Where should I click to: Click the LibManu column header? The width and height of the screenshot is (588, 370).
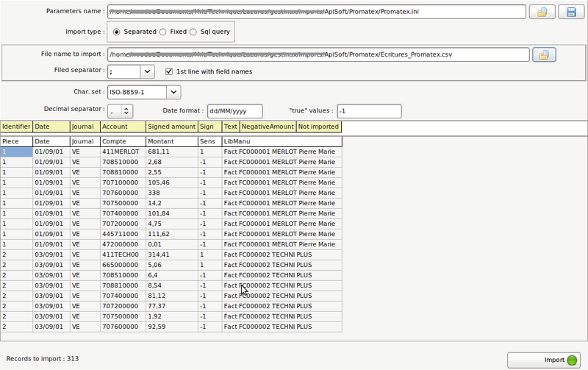tap(282, 141)
